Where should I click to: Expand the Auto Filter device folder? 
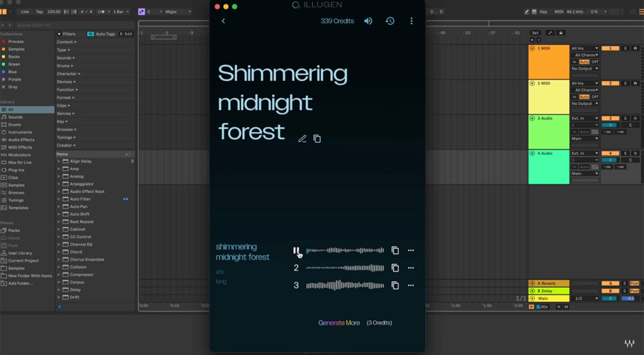[59, 199]
